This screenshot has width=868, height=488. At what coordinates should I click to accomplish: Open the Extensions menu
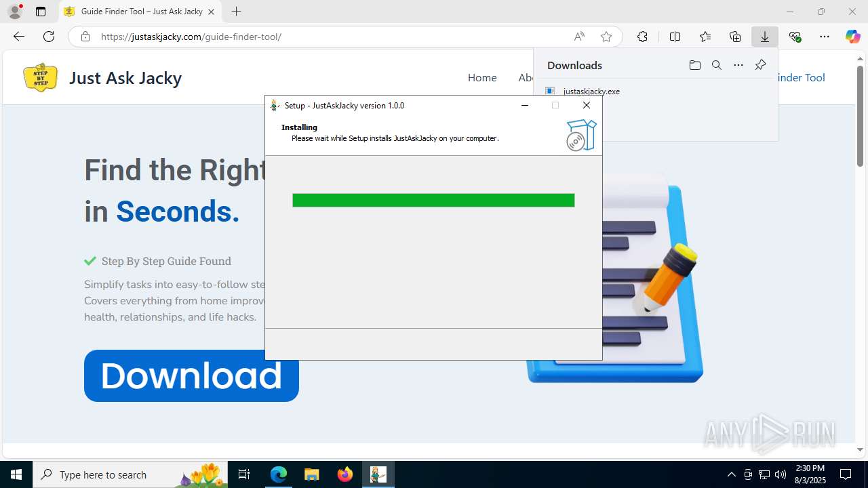pyautogui.click(x=642, y=37)
